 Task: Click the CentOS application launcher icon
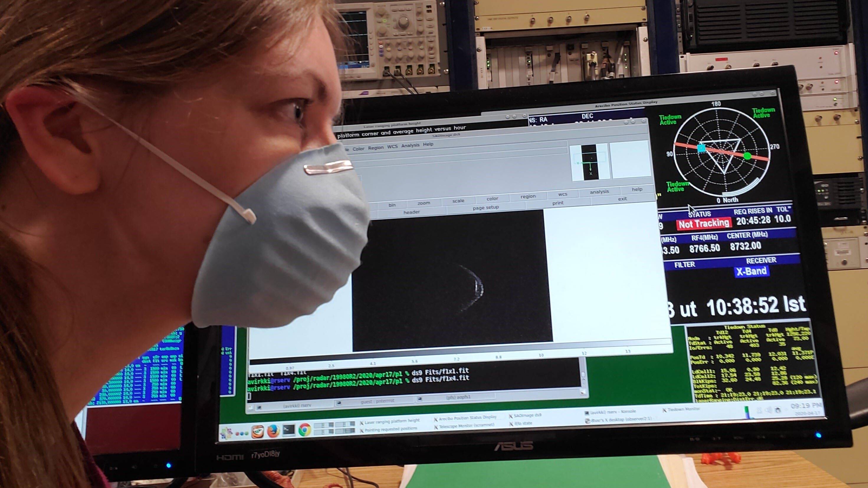click(x=227, y=433)
